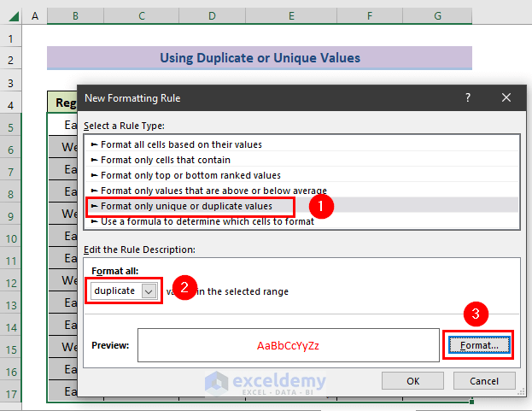Choose 'Format only values that are above or below average'
The height and width of the screenshot is (411, 532).
click(x=301, y=191)
